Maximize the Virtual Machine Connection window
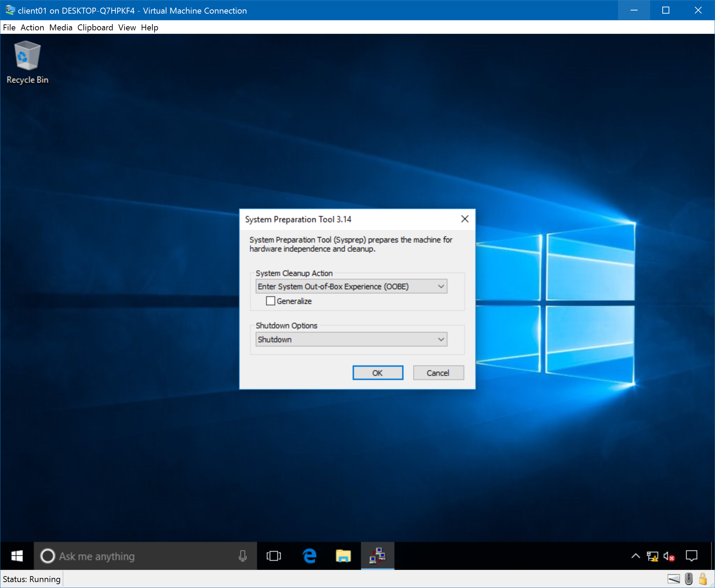 coord(666,10)
